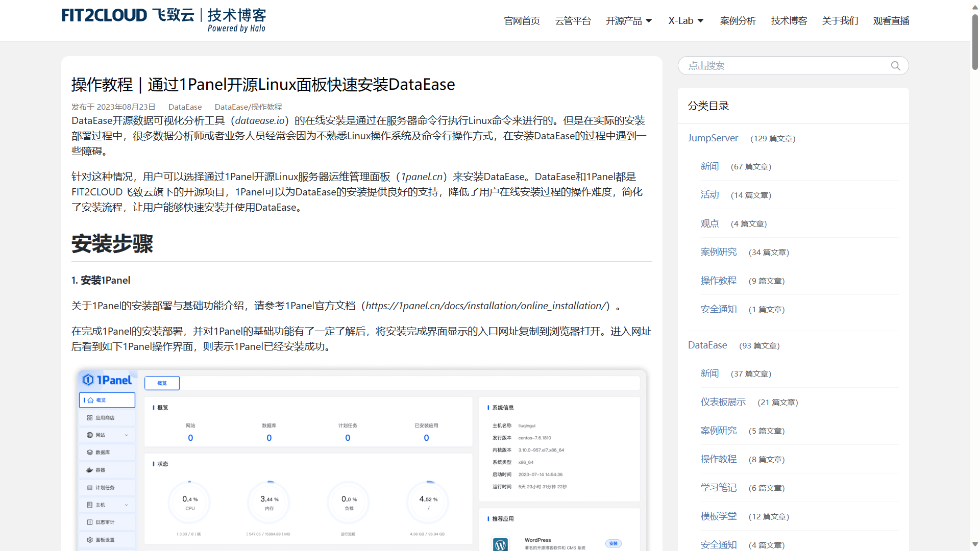Viewport: 980px width, 551px height.
Task: Go to 云管平台 nav item
Action: coord(573,21)
